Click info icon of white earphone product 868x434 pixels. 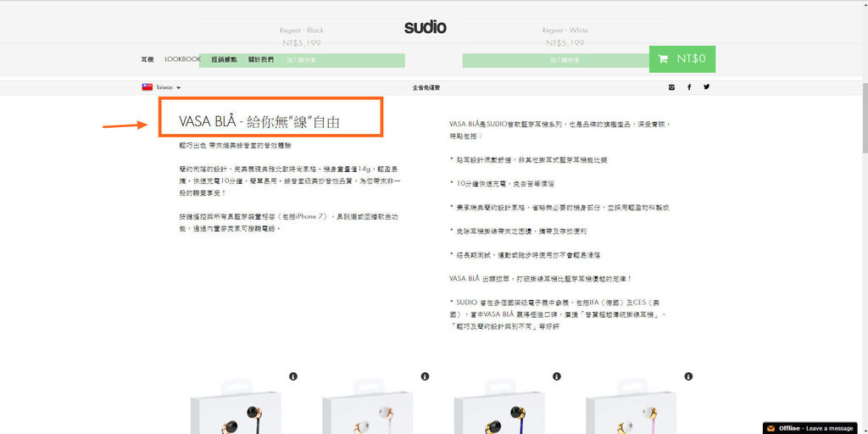pyautogui.click(x=425, y=376)
